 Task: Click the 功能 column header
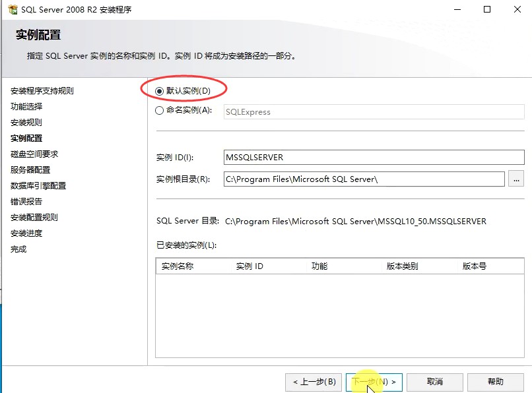click(344, 266)
